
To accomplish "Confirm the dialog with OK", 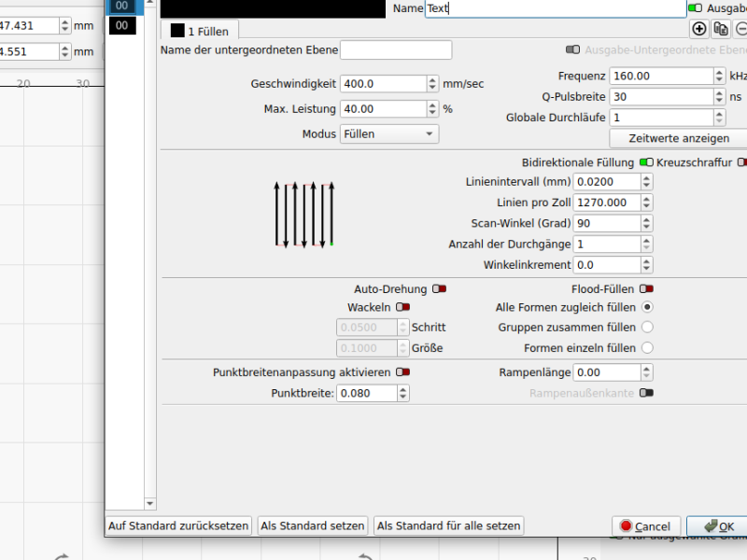I will [x=718, y=526].
